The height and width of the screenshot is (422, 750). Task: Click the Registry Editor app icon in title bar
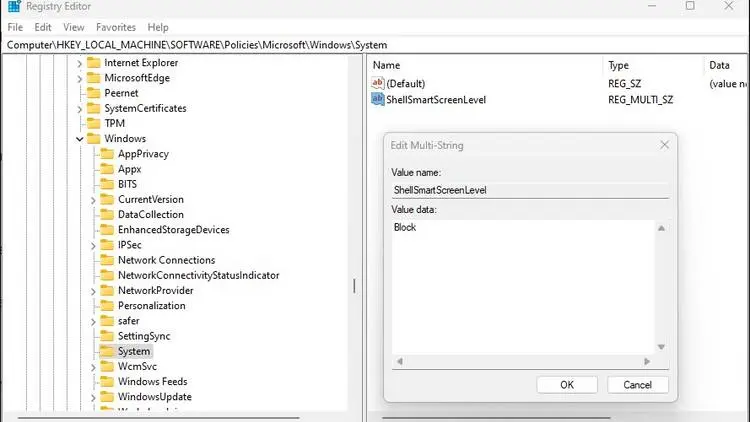(11, 6)
